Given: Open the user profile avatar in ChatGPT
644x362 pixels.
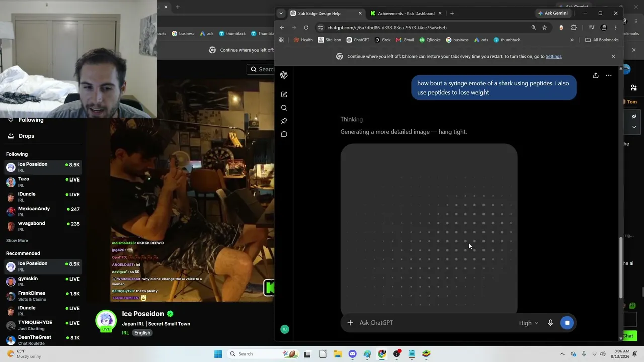Looking at the screenshot, I should click(284, 329).
